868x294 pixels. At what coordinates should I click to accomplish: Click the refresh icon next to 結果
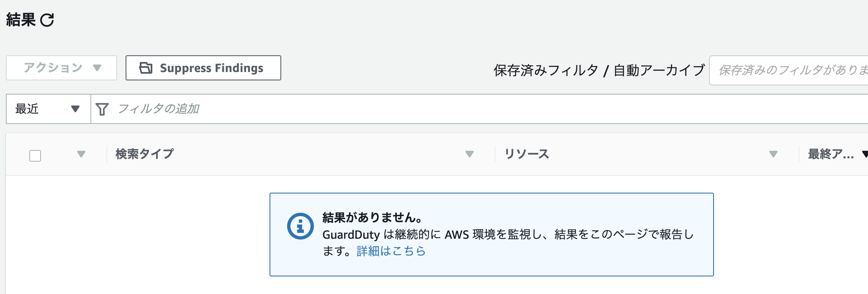pos(47,20)
